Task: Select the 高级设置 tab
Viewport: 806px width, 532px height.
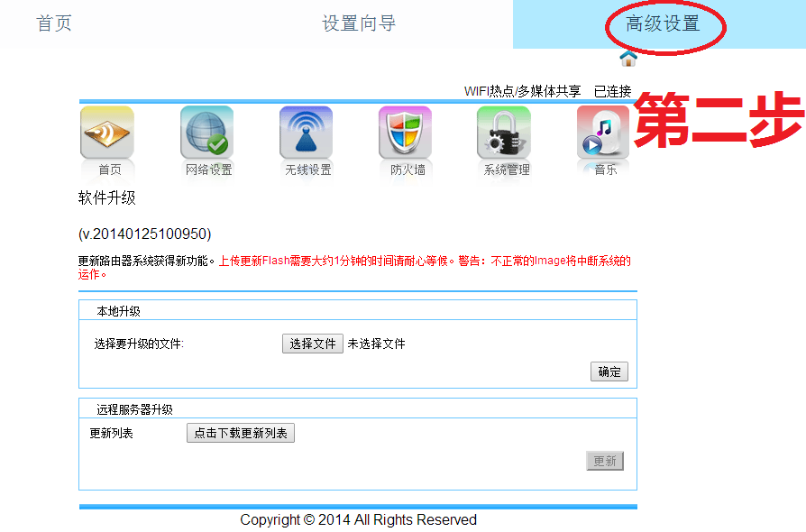Action: coord(663,24)
